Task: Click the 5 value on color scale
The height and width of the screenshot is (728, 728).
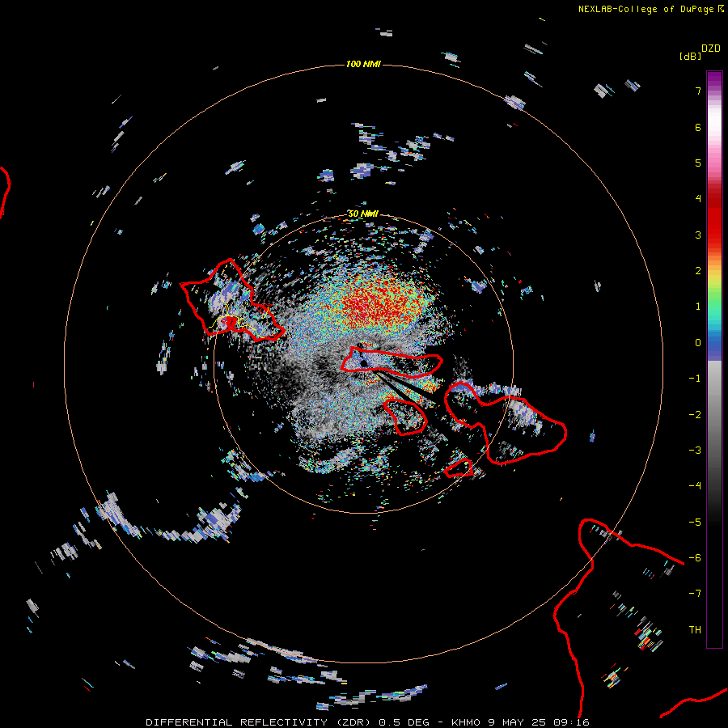Action: (698, 163)
